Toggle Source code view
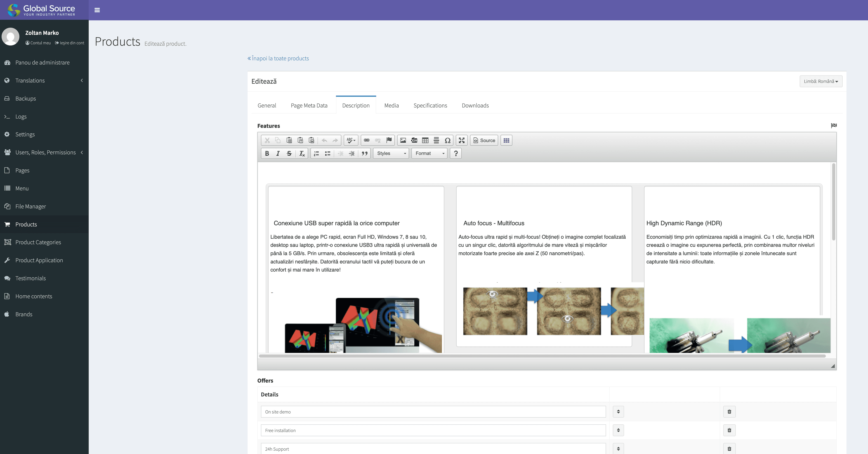 pos(484,140)
